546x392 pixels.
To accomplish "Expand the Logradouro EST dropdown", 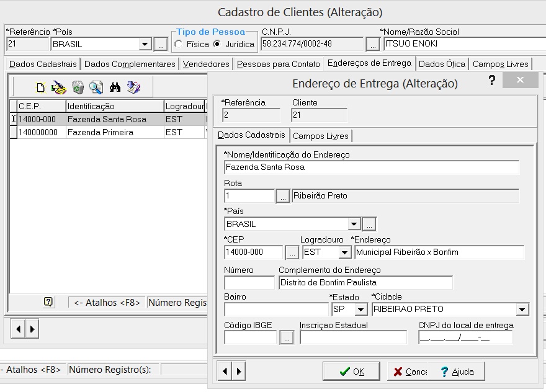I will 344,252.
